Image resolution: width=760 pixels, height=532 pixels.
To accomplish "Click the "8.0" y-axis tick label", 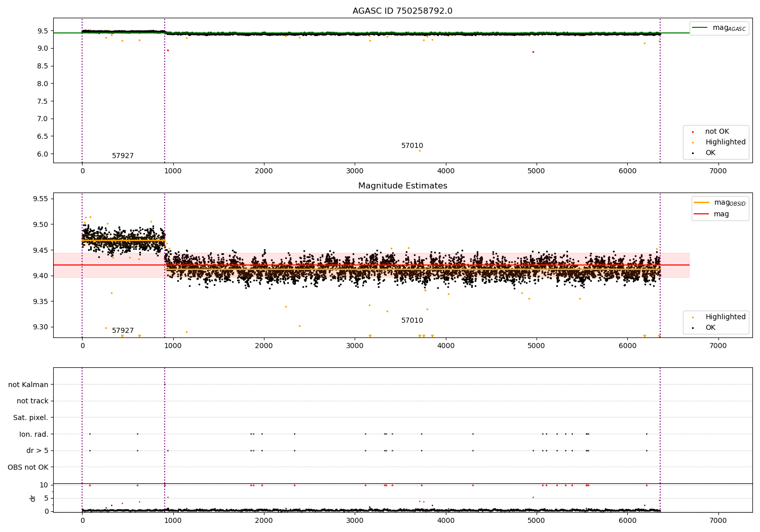I will click(x=43, y=84).
